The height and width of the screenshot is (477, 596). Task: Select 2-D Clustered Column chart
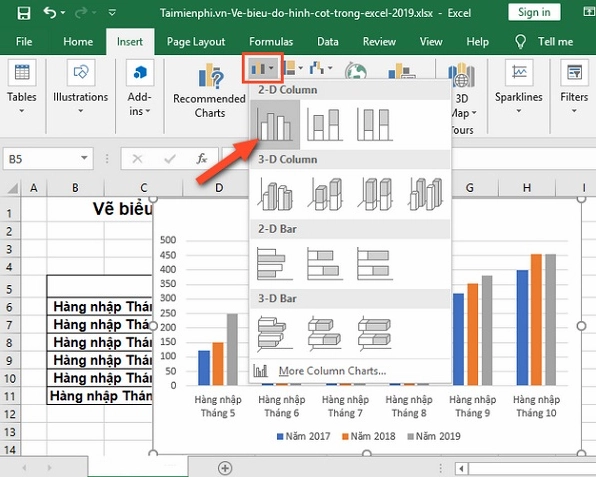pyautogui.click(x=274, y=124)
